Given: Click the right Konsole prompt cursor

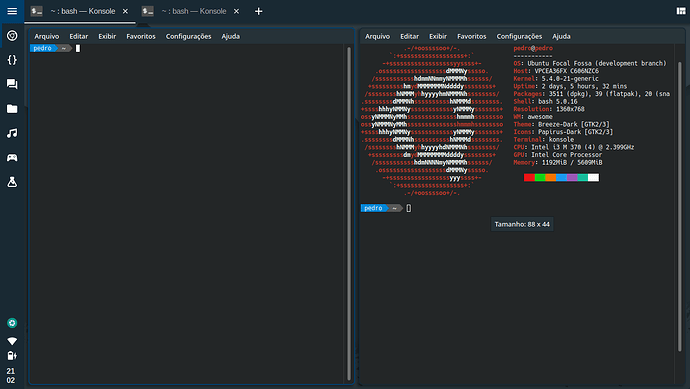Looking at the screenshot, I should click(409, 208).
